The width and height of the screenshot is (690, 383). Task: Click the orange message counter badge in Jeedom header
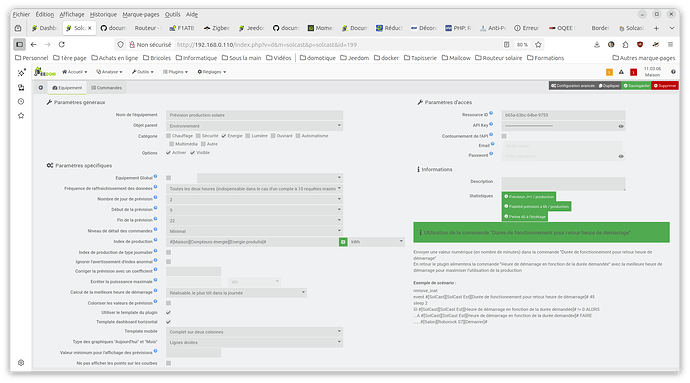coord(609,72)
